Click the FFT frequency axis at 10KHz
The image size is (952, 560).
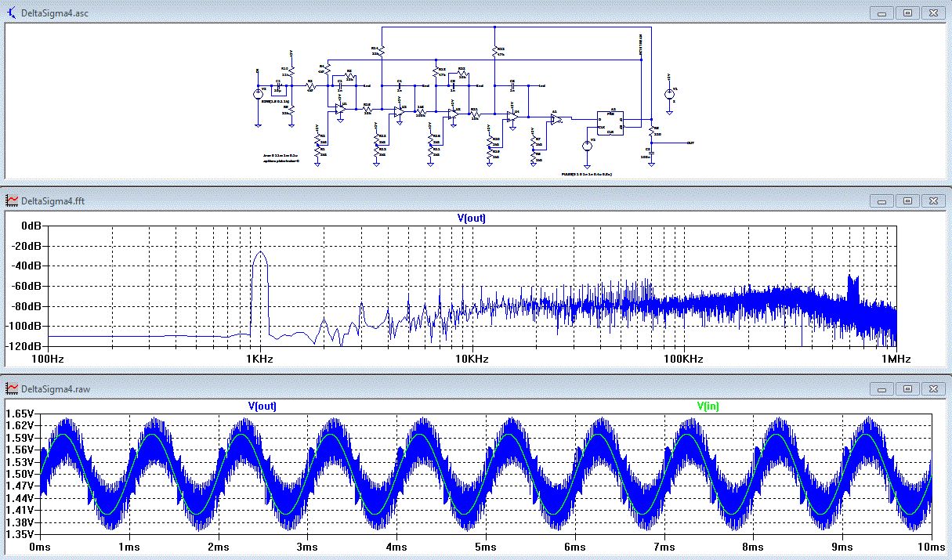[472, 359]
